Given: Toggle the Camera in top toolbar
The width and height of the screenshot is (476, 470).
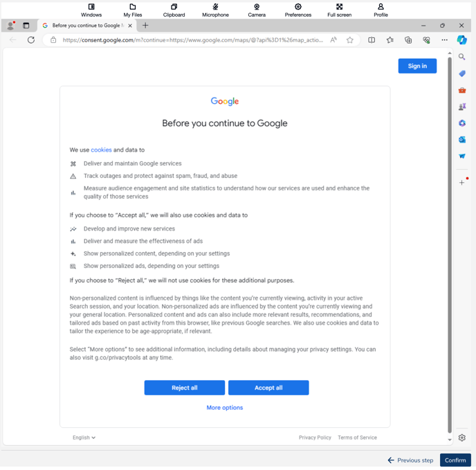Looking at the screenshot, I should click(257, 10).
